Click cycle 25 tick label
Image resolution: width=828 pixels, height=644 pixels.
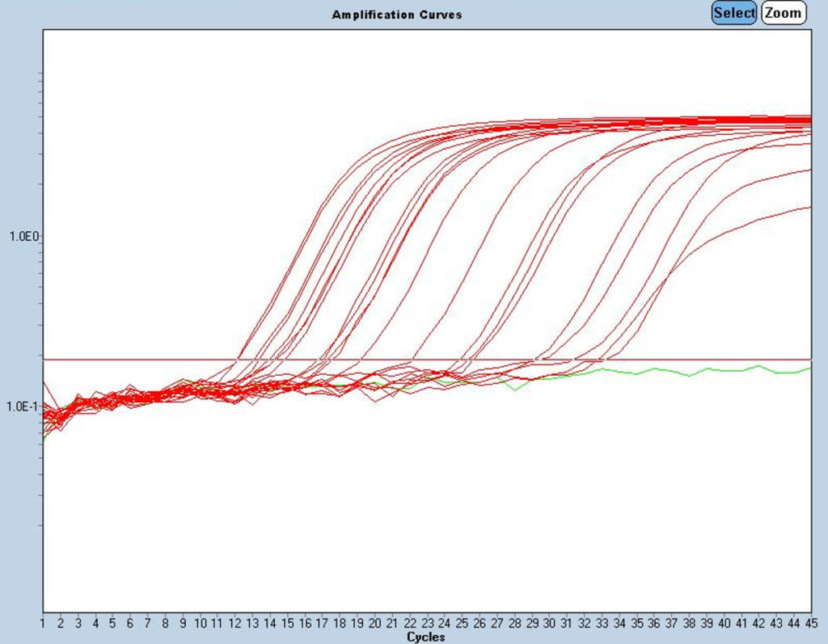(461, 624)
